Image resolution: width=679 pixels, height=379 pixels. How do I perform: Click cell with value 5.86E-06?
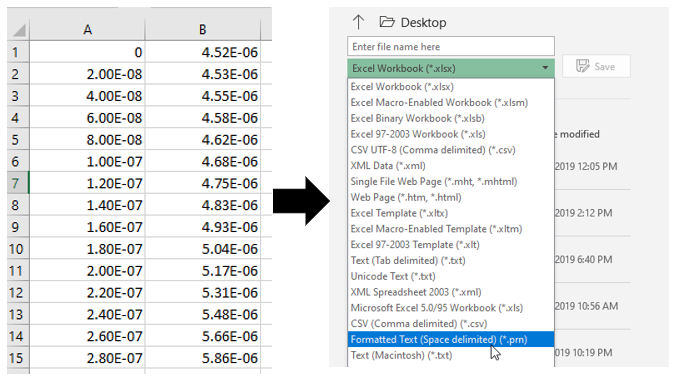pos(203,358)
